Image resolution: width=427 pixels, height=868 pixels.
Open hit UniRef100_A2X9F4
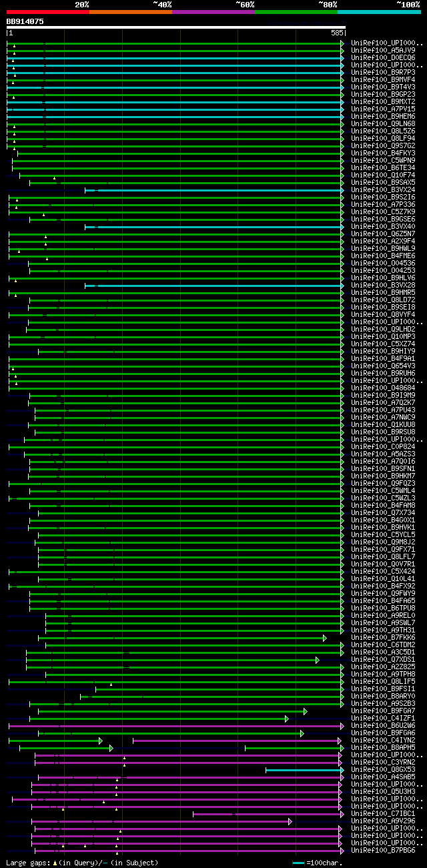383,241
